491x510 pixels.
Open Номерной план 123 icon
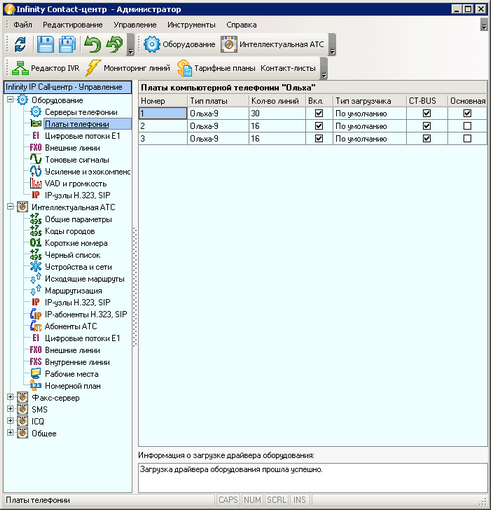click(x=36, y=386)
